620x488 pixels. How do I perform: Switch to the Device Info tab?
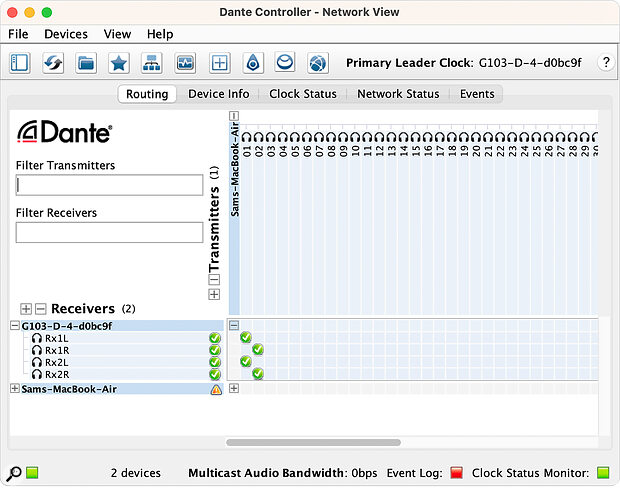click(219, 94)
